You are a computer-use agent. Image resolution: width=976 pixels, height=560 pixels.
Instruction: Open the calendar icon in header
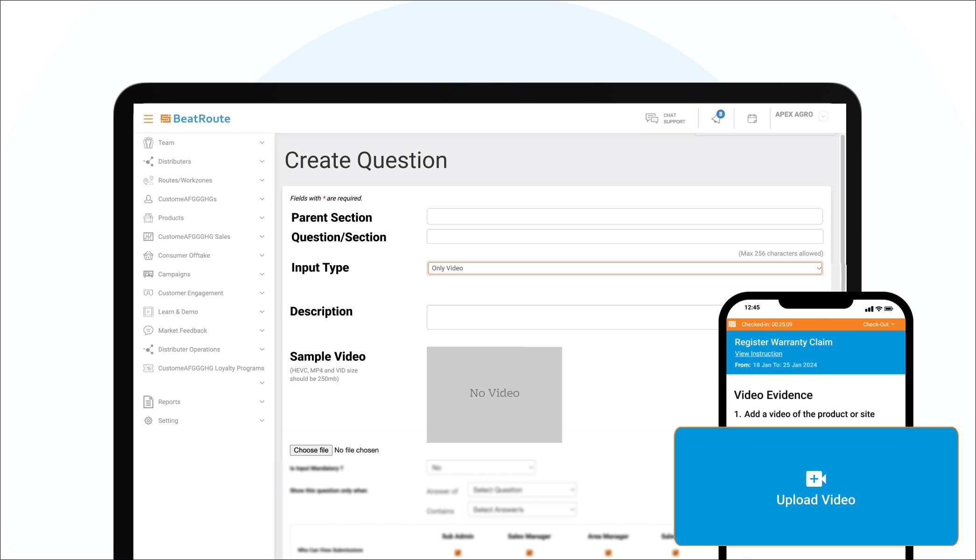(752, 119)
